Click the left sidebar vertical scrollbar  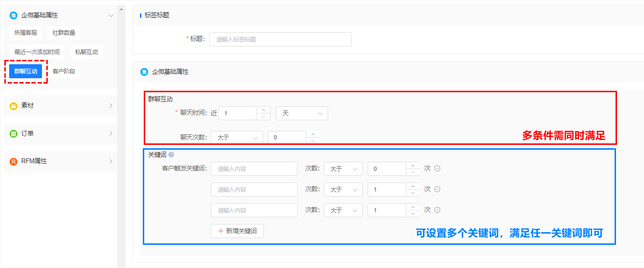click(x=121, y=137)
